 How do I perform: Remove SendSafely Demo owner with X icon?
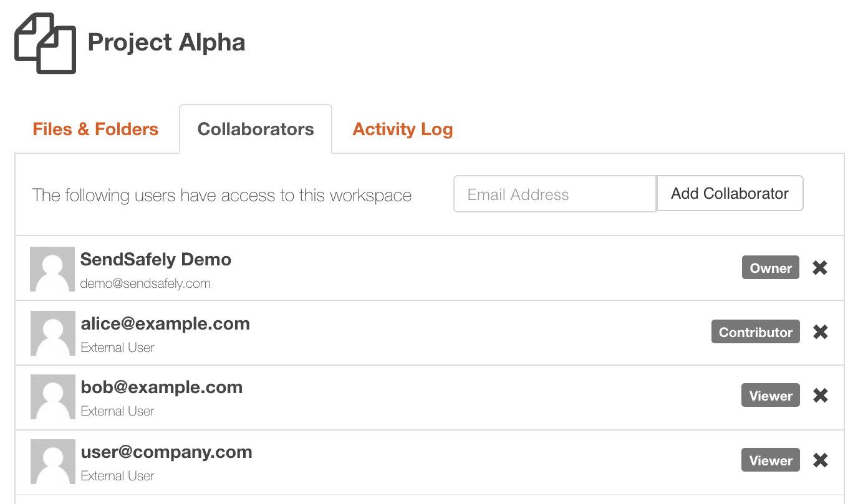pyautogui.click(x=820, y=268)
